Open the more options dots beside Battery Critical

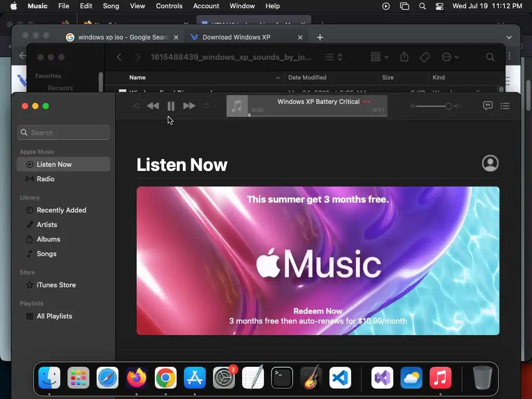366,101
